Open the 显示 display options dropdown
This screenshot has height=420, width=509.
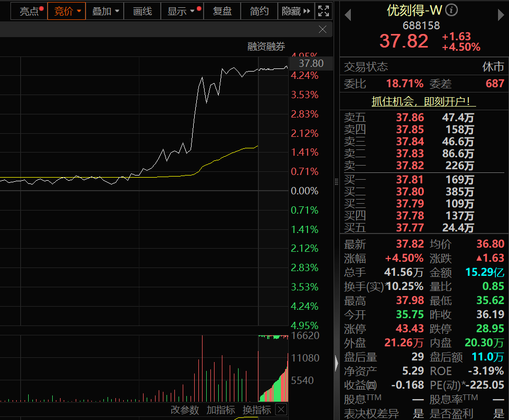pyautogui.click(x=180, y=11)
